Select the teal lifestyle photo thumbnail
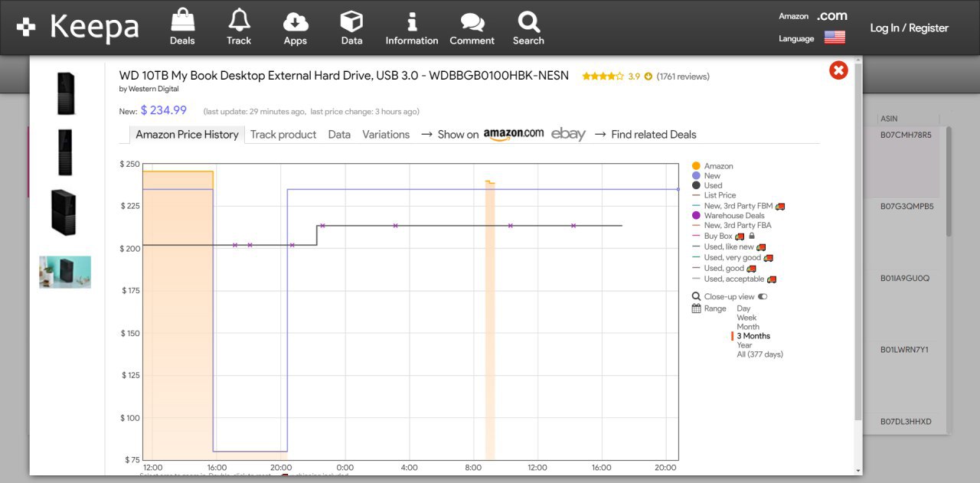980x483 pixels. (65, 272)
